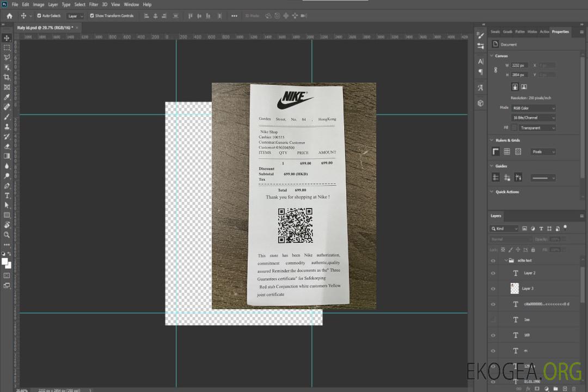
Task: Select the Eraser tool
Action: (7, 146)
